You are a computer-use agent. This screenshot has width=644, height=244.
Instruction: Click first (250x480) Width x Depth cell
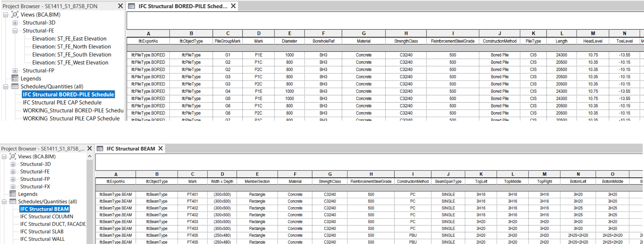point(222,235)
